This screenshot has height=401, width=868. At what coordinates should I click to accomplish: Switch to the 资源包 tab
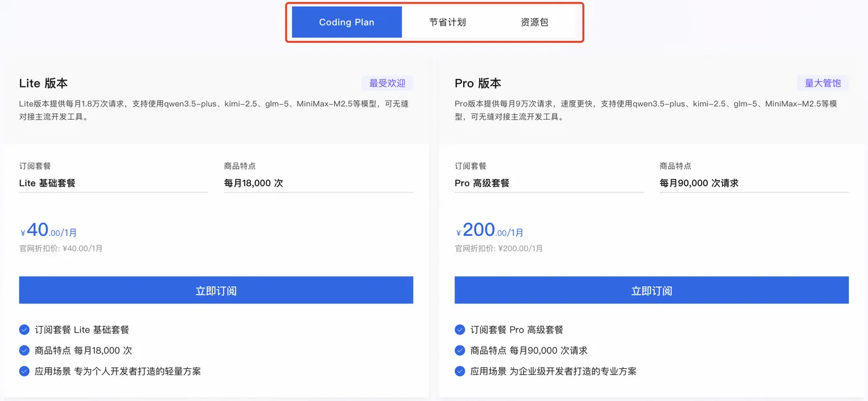pos(534,22)
